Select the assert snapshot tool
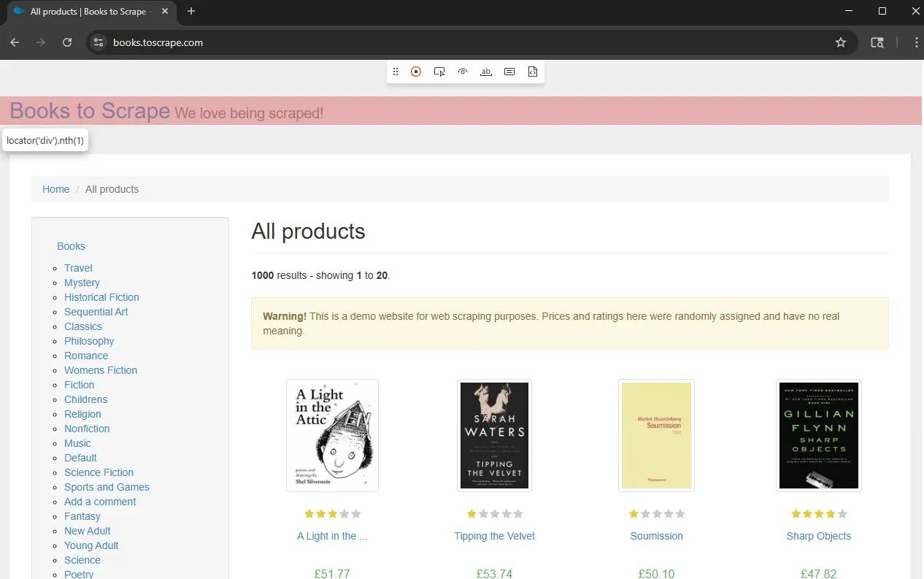Screen dimensions: 924x579 pyautogui.click(x=533, y=72)
